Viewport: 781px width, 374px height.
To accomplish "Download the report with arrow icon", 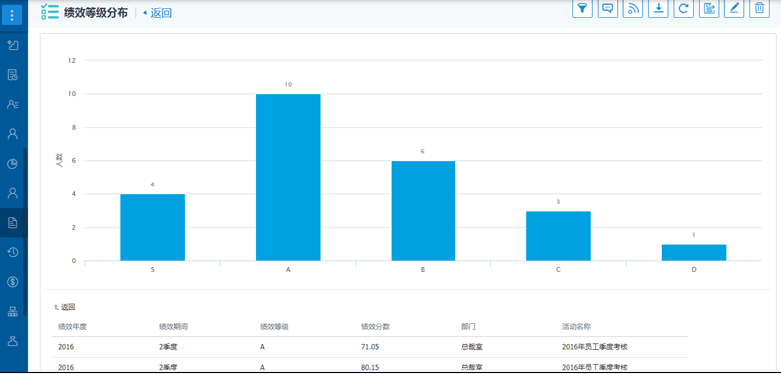I will pyautogui.click(x=658, y=8).
